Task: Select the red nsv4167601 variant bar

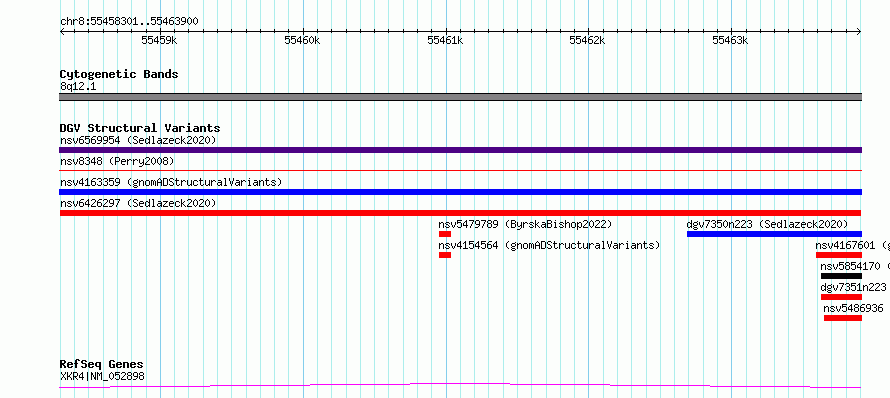Action: click(x=839, y=255)
